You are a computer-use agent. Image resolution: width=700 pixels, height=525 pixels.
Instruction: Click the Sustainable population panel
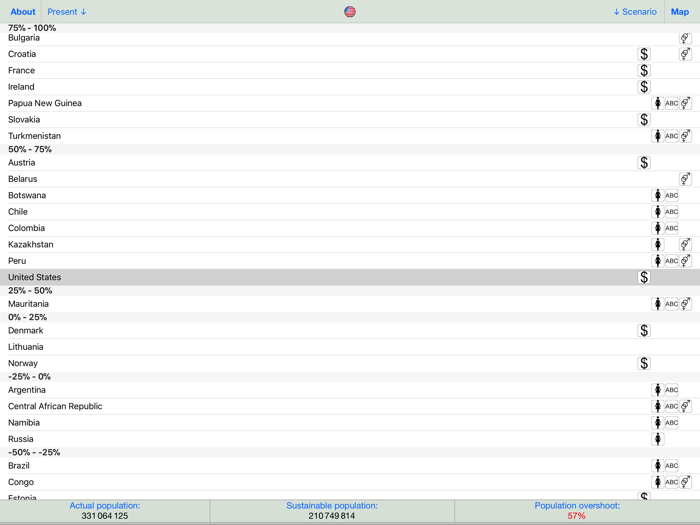point(332,511)
